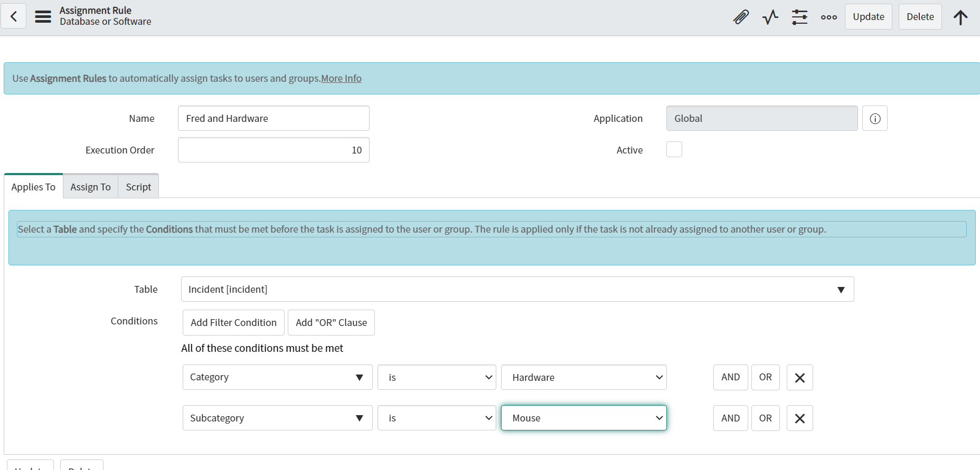
Task: Click the Delete button in header
Action: pos(920,17)
